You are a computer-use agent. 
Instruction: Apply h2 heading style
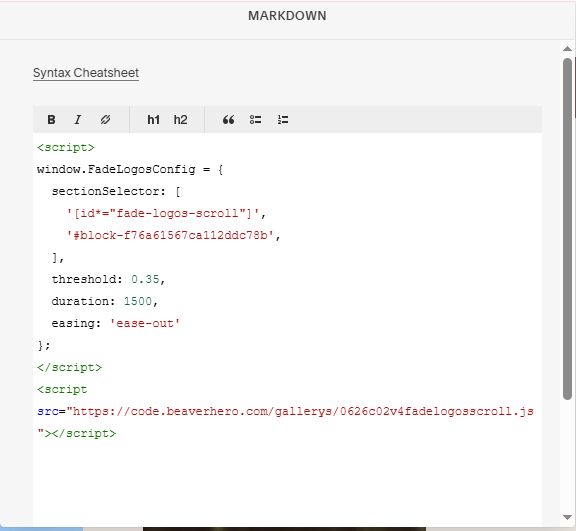coord(180,120)
